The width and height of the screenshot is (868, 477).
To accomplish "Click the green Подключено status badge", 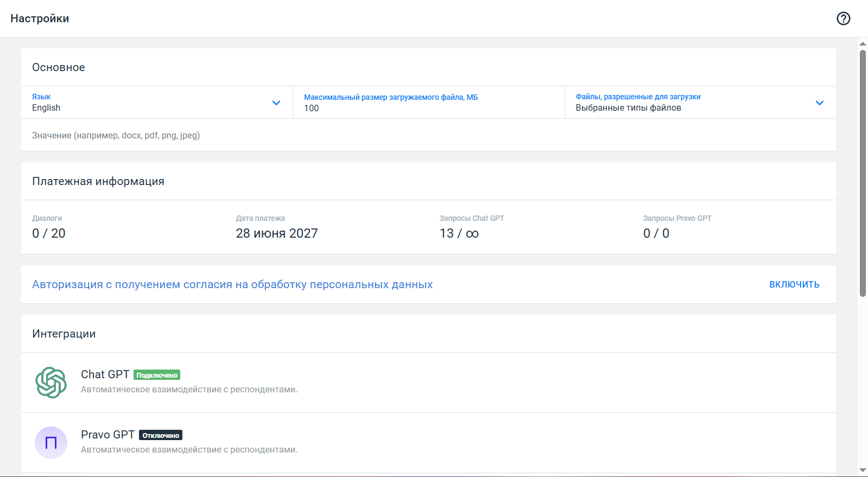I will [x=157, y=375].
